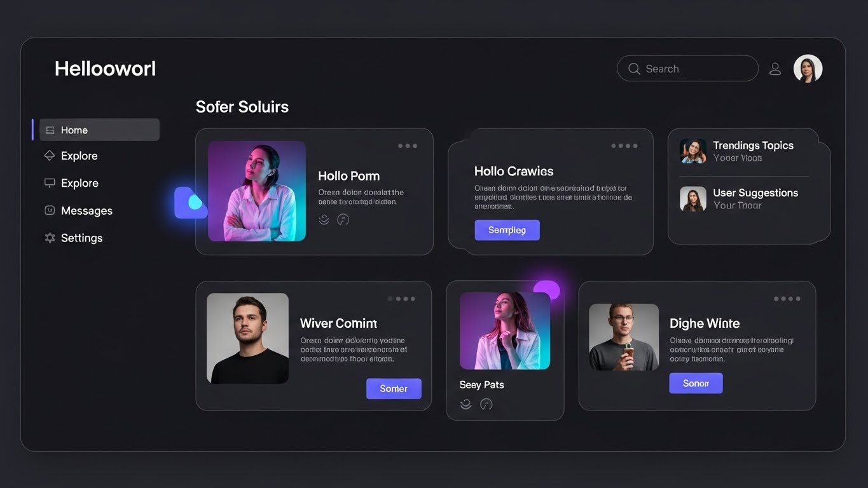Screen dimensions: 868x488
Task: Open the more options dots on Wiver Comim card
Action: coord(401,299)
